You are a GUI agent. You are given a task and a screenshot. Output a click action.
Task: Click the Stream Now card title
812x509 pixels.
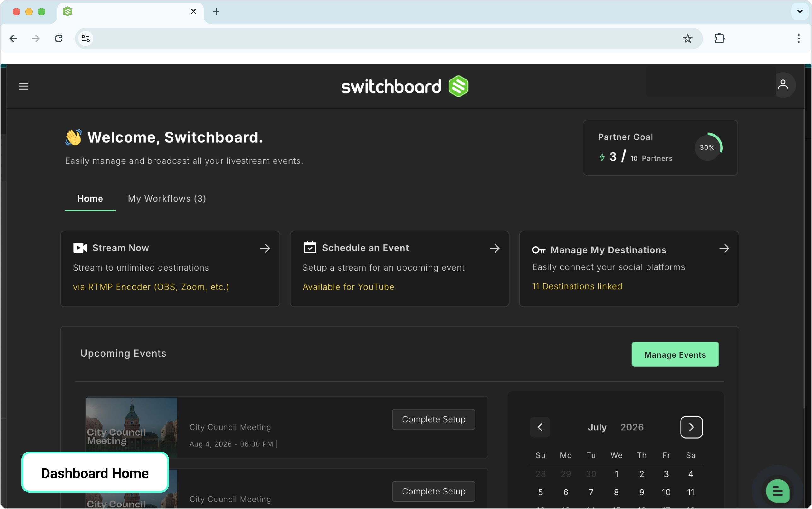pyautogui.click(x=121, y=248)
